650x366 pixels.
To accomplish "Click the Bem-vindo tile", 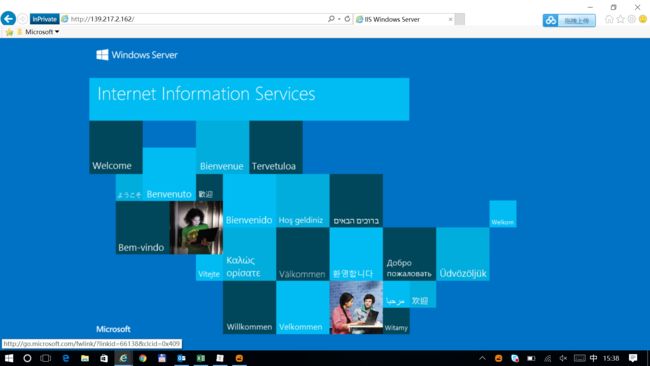I will coord(143,228).
